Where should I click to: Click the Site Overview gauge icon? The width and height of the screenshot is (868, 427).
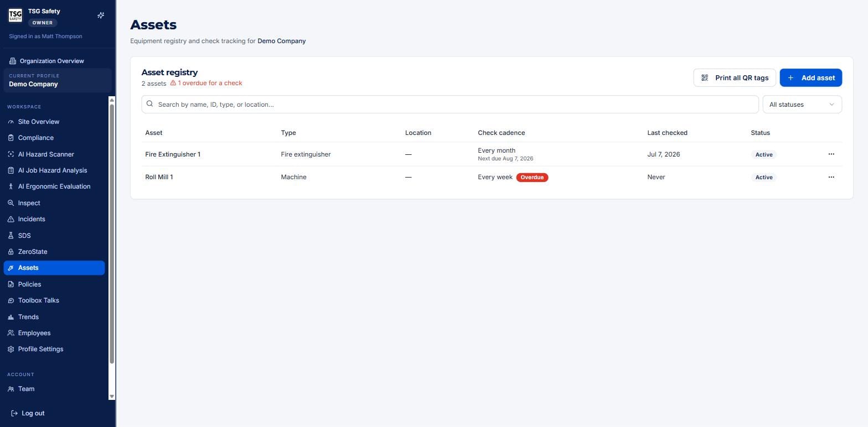click(11, 122)
